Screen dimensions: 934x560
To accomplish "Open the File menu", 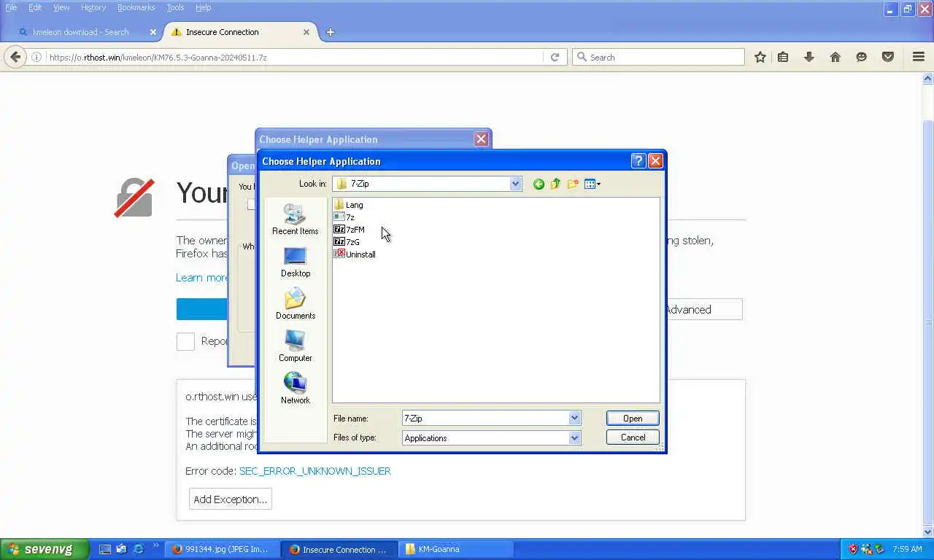I will click(x=11, y=7).
